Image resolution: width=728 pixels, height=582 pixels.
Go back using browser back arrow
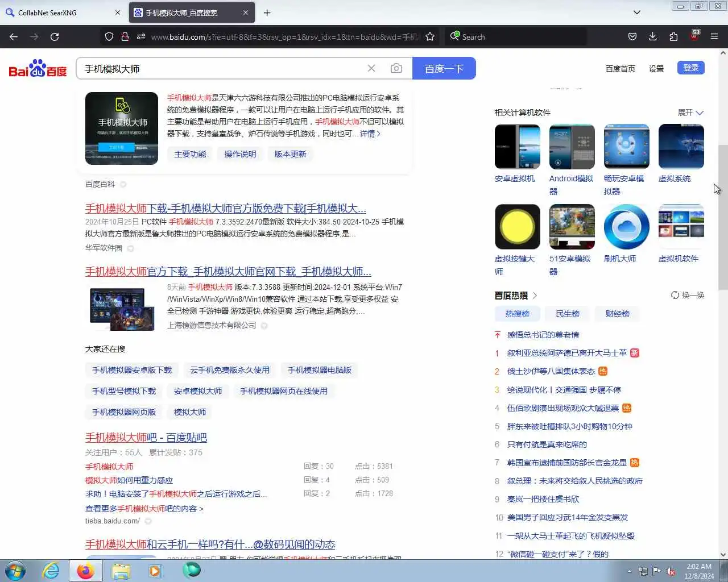(x=14, y=36)
